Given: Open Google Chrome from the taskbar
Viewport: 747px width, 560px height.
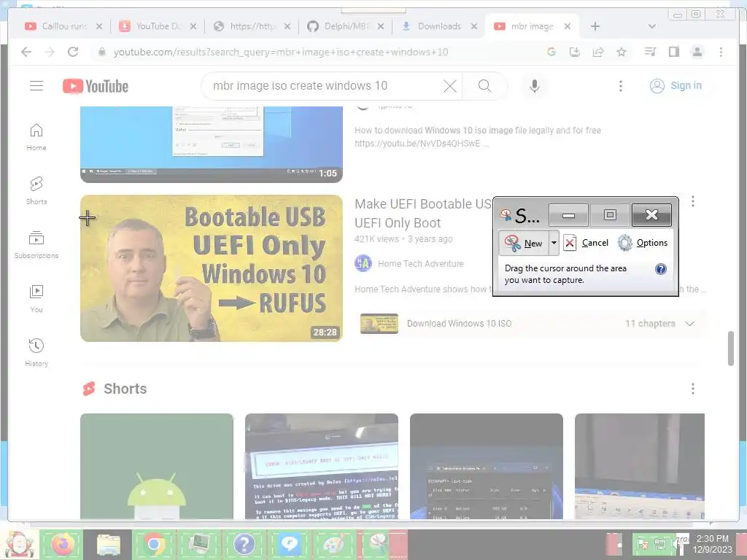Looking at the screenshot, I should pyautogui.click(x=153, y=544).
